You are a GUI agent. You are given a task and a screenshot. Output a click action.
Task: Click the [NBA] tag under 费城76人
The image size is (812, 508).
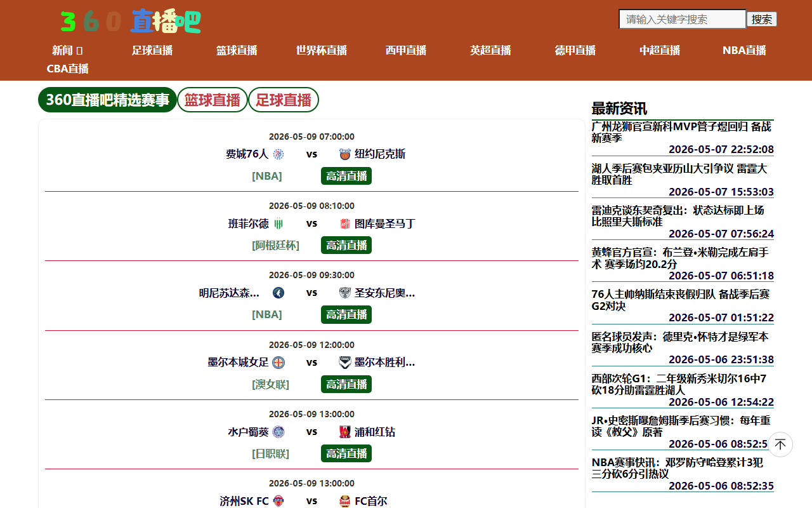click(x=267, y=176)
